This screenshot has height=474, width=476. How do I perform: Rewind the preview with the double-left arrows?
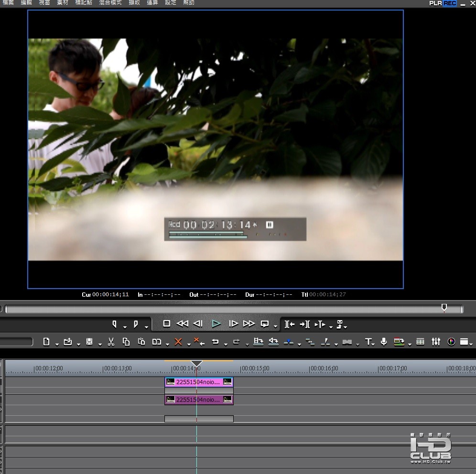tap(182, 324)
